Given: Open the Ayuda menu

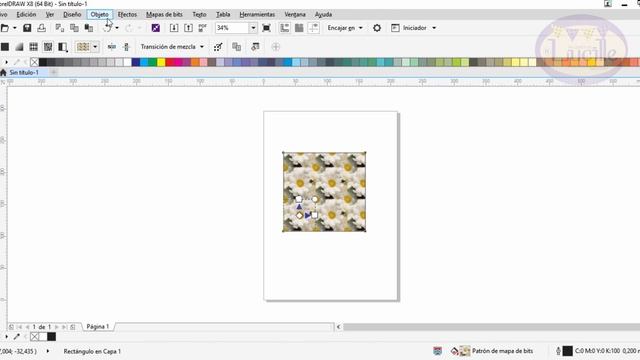Looking at the screenshot, I should pos(323,14).
